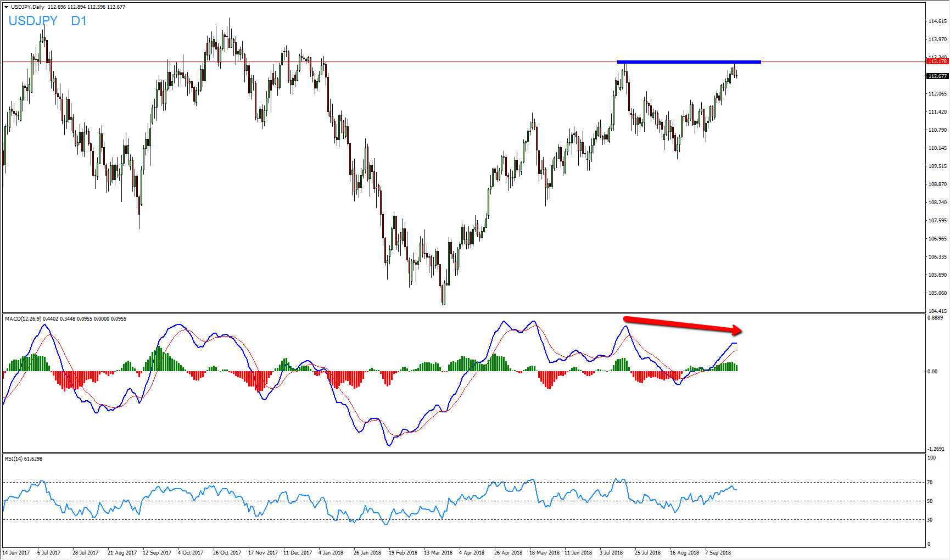Click the RSI 70 level label
Screen dimensions: 950x560
coord(930,483)
